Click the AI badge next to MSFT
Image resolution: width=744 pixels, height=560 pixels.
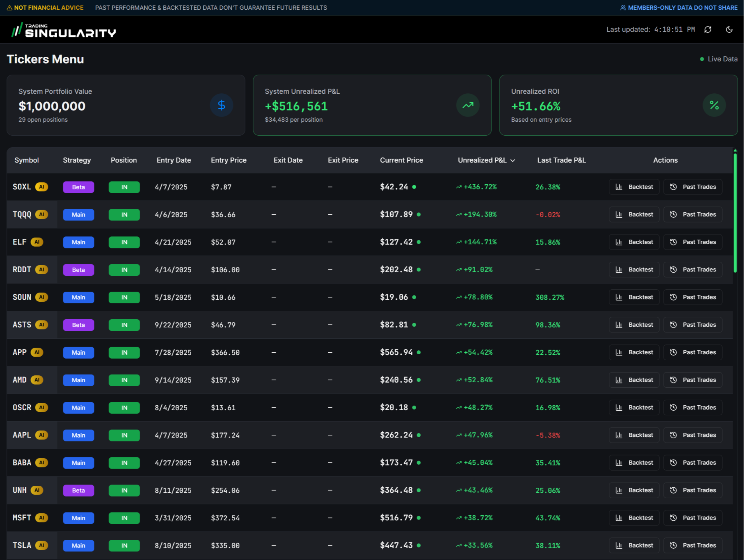click(x=42, y=518)
